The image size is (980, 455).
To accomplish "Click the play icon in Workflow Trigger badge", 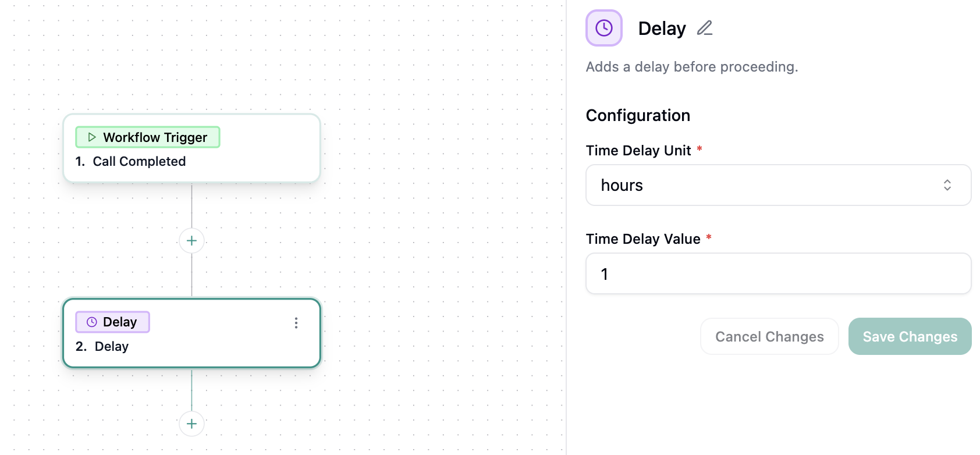I will 92,137.
